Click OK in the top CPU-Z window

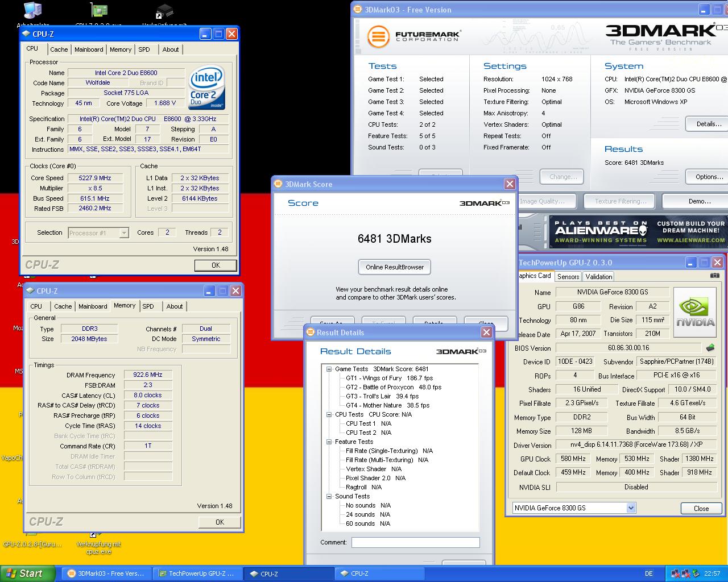tap(216, 265)
